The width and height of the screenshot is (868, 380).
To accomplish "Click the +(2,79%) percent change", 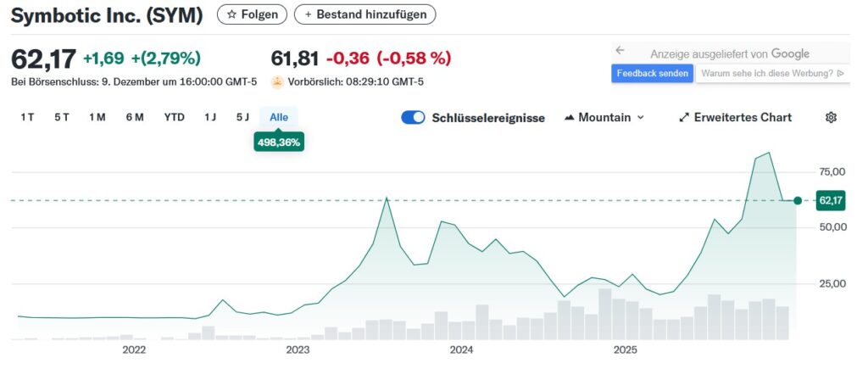I will [166, 59].
